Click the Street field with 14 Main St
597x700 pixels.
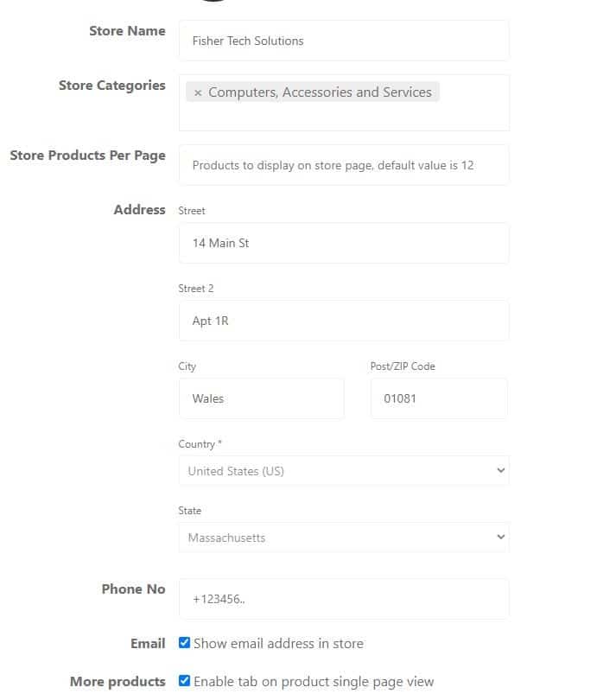(x=344, y=243)
